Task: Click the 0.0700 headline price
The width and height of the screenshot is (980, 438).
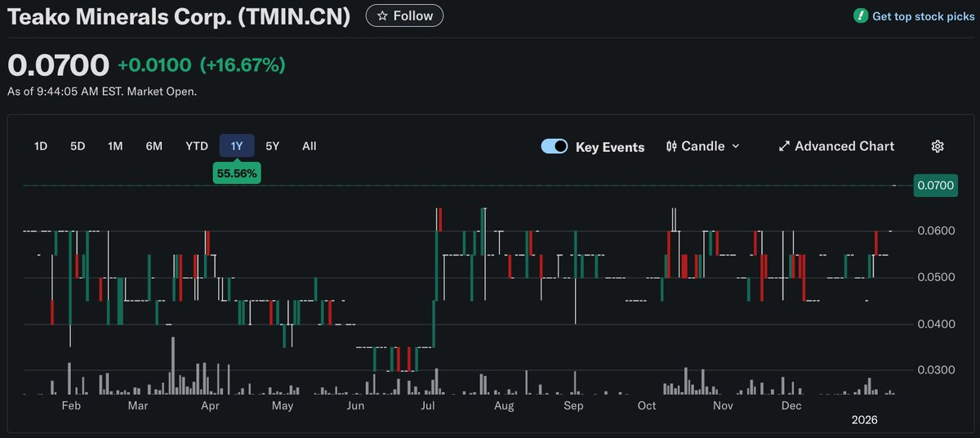Action: (58, 65)
